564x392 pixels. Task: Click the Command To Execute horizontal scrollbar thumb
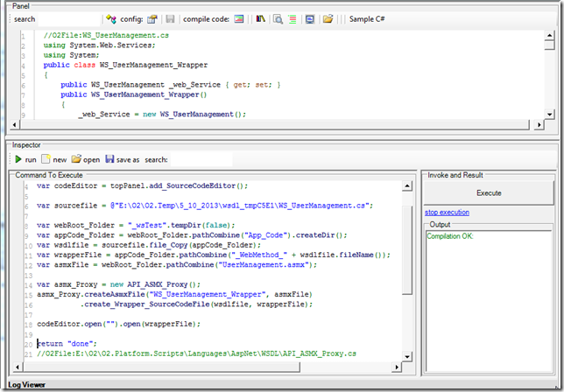161,367
